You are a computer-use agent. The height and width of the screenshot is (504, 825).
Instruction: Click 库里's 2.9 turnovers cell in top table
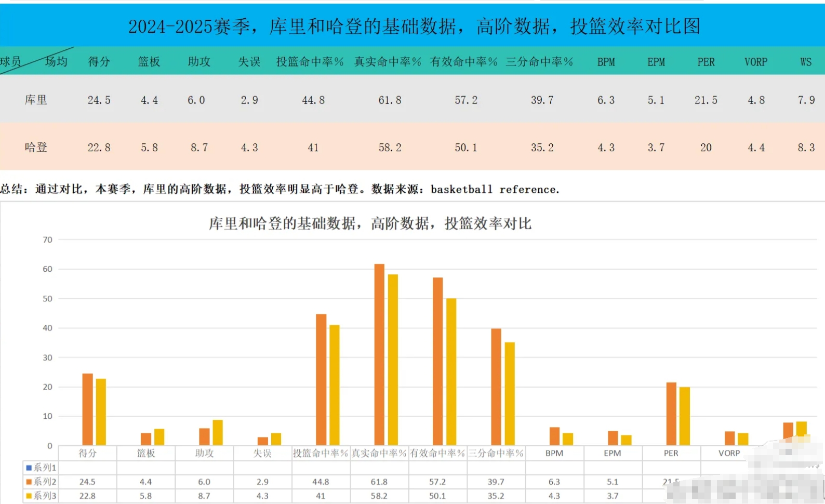coord(249,100)
